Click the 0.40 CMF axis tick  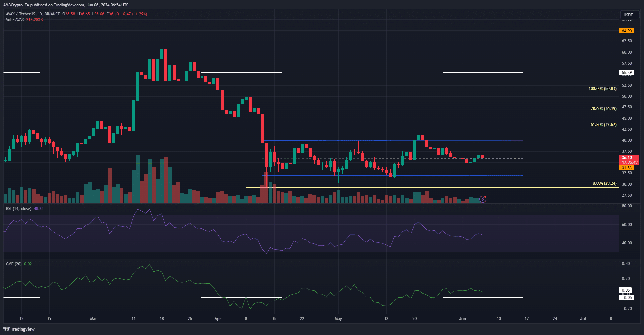626,264
